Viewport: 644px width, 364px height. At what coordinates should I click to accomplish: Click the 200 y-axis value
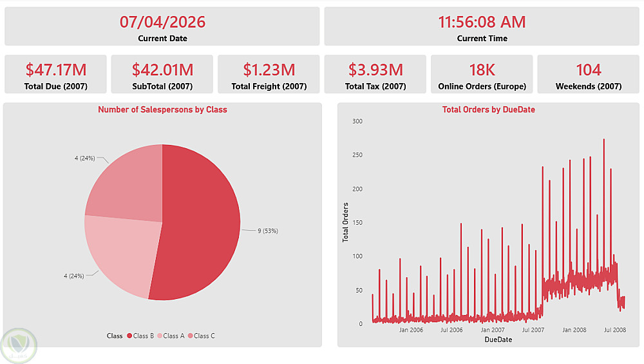click(x=357, y=189)
